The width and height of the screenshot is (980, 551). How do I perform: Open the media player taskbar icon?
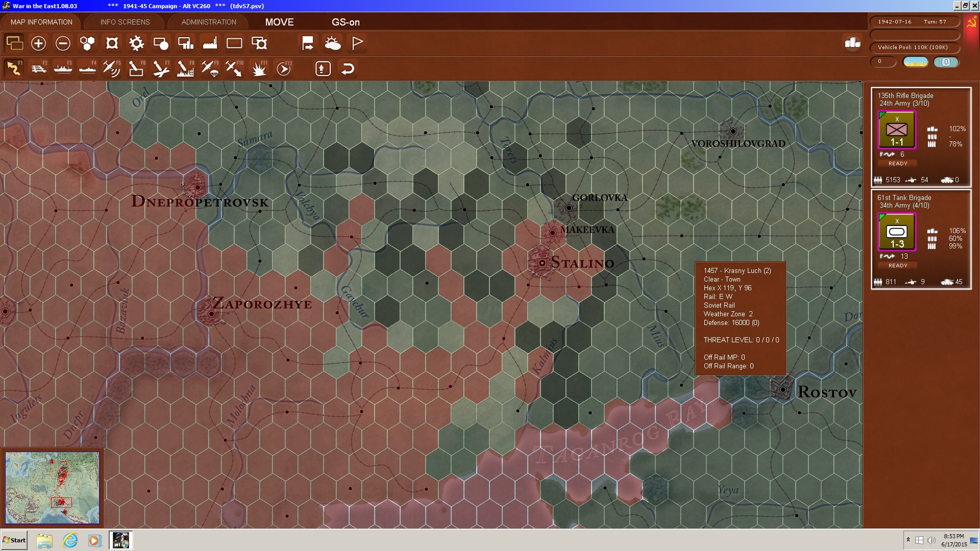[x=94, y=540]
